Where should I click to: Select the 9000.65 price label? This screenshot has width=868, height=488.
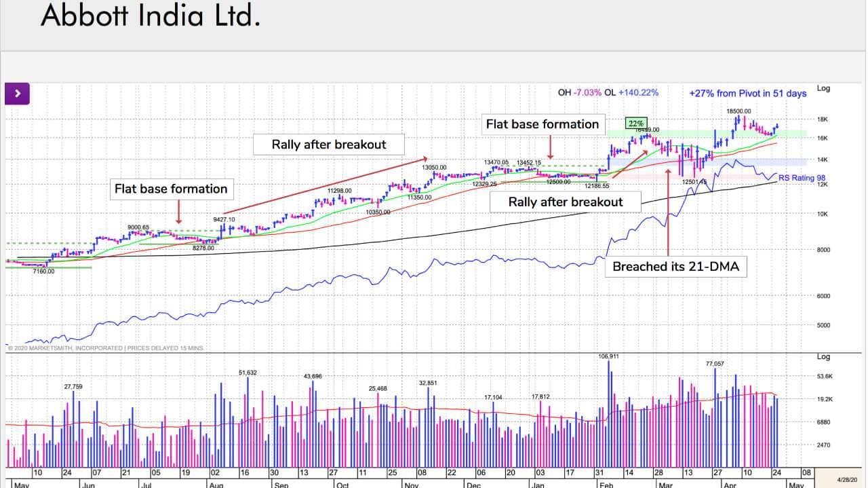click(138, 227)
